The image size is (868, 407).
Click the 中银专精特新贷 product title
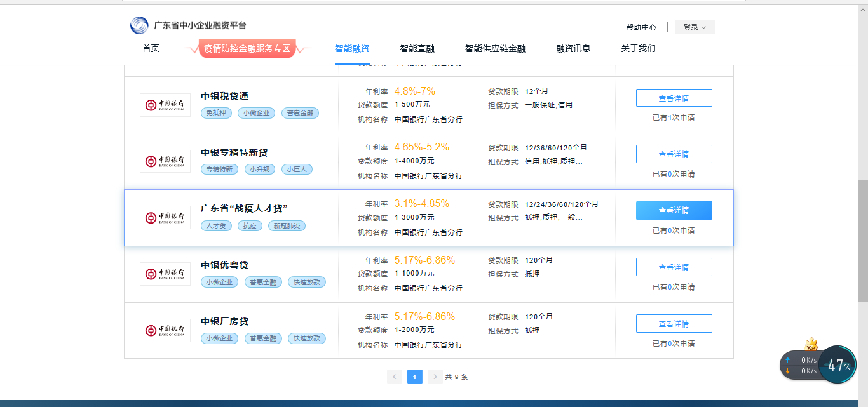click(x=234, y=152)
